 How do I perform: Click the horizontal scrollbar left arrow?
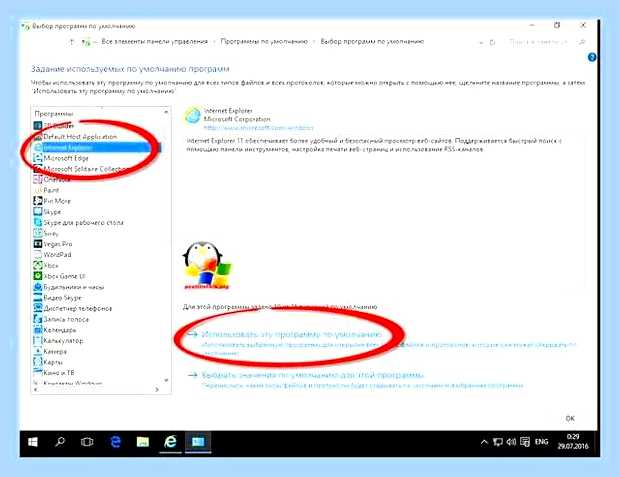(x=36, y=390)
